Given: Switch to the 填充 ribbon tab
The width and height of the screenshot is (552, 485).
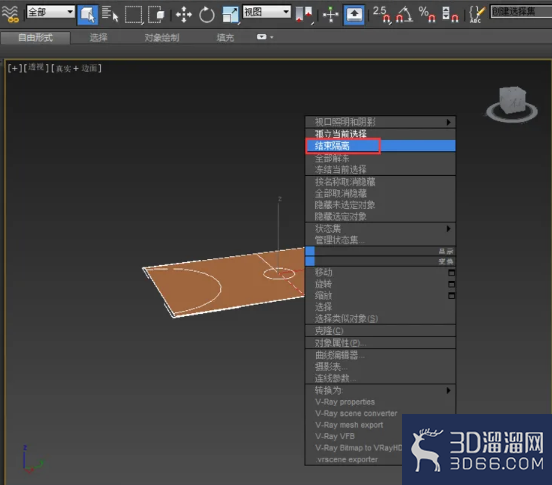Looking at the screenshot, I should tap(225, 38).
